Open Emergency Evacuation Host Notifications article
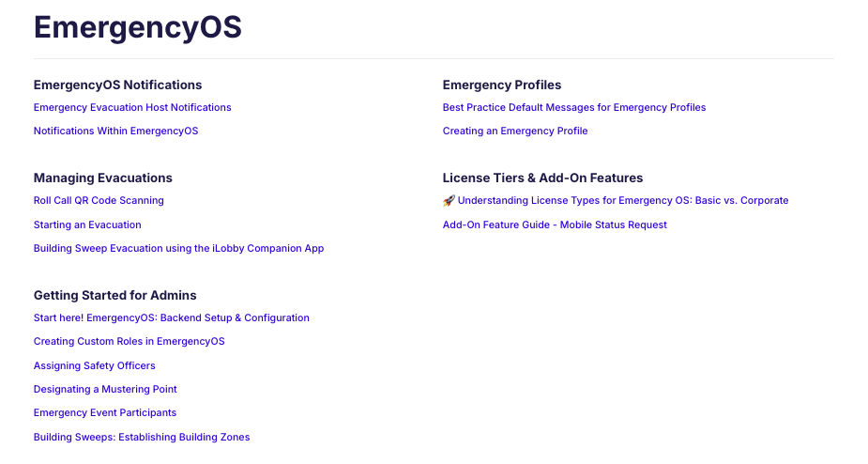The image size is (868, 464). click(132, 107)
